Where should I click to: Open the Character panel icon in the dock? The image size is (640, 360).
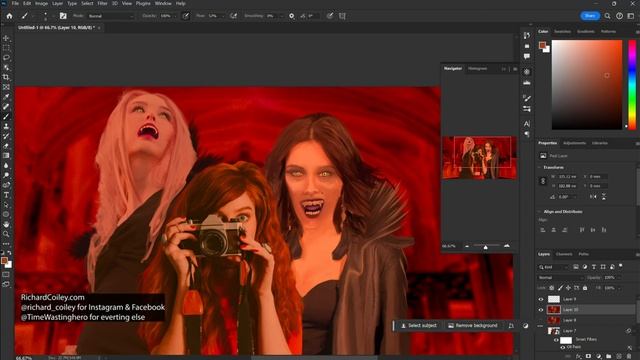point(527,124)
